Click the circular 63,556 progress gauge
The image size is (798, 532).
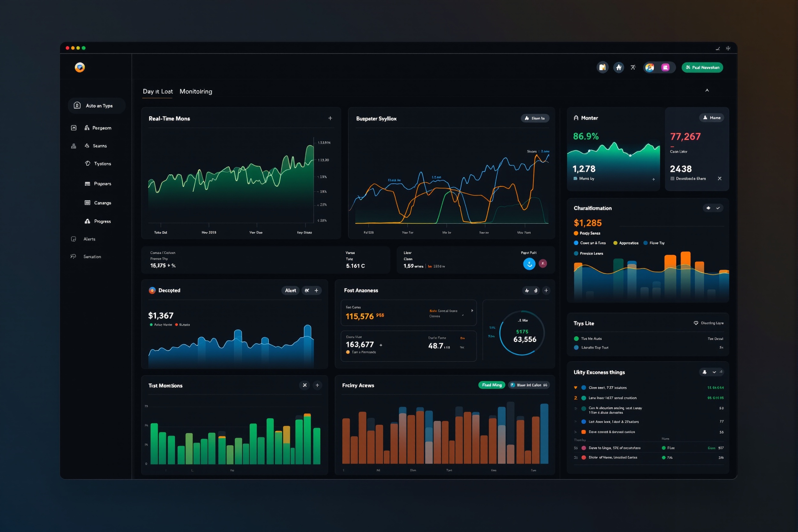(522, 333)
